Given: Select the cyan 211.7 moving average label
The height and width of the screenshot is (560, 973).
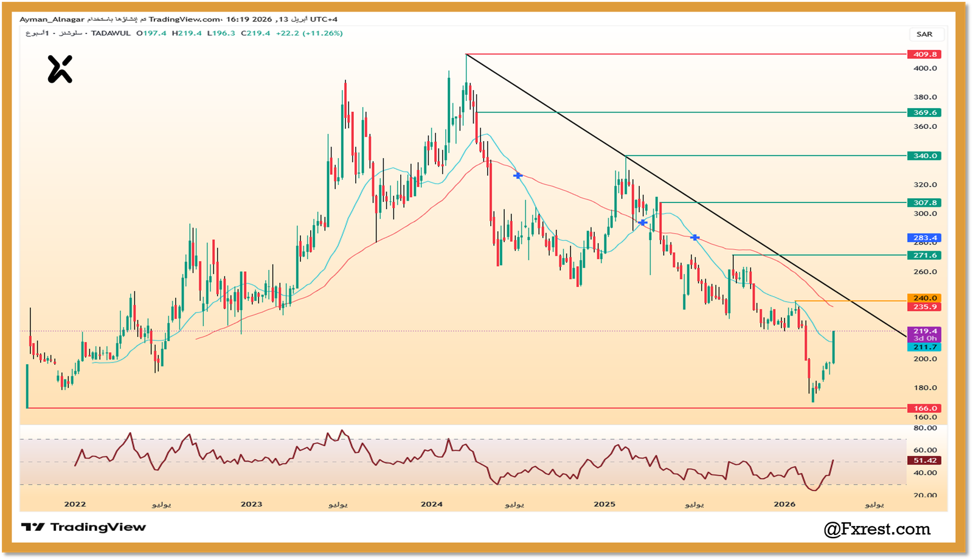Looking at the screenshot, I should (924, 347).
